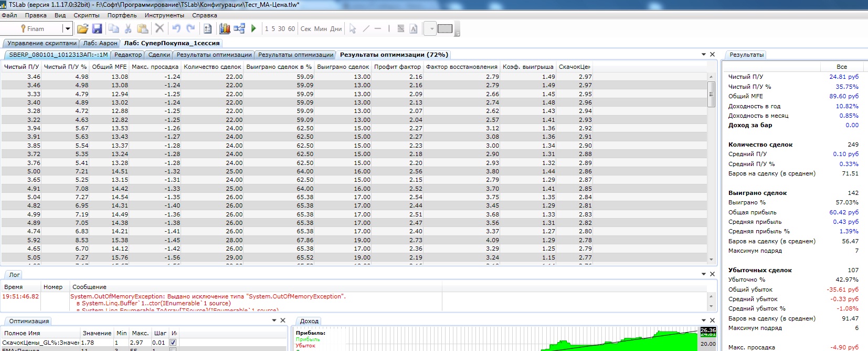The image size is (868, 351).
Task: Click the Open folder icon in toolbar
Action: pyautogui.click(x=82, y=29)
